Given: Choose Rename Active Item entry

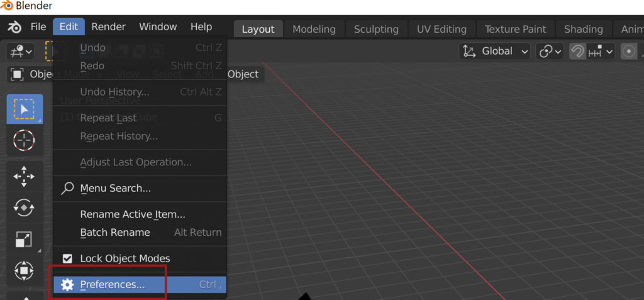Looking at the screenshot, I should tap(140, 214).
